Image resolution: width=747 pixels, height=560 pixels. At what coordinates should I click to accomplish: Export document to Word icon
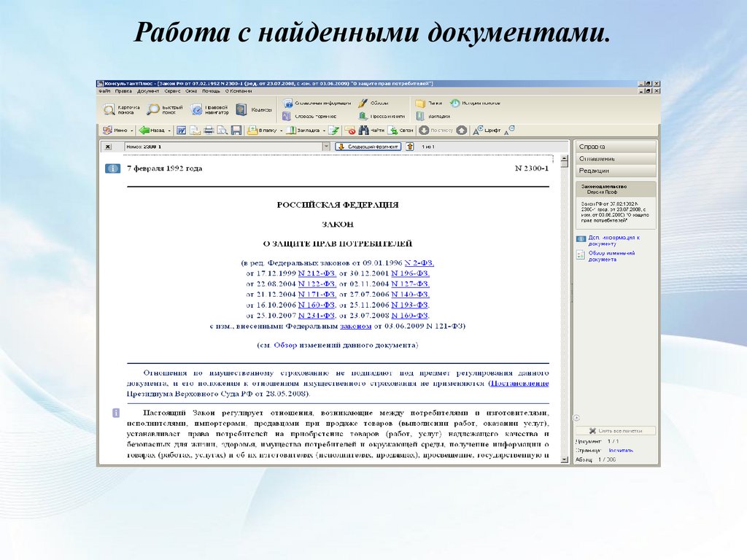[x=181, y=130]
